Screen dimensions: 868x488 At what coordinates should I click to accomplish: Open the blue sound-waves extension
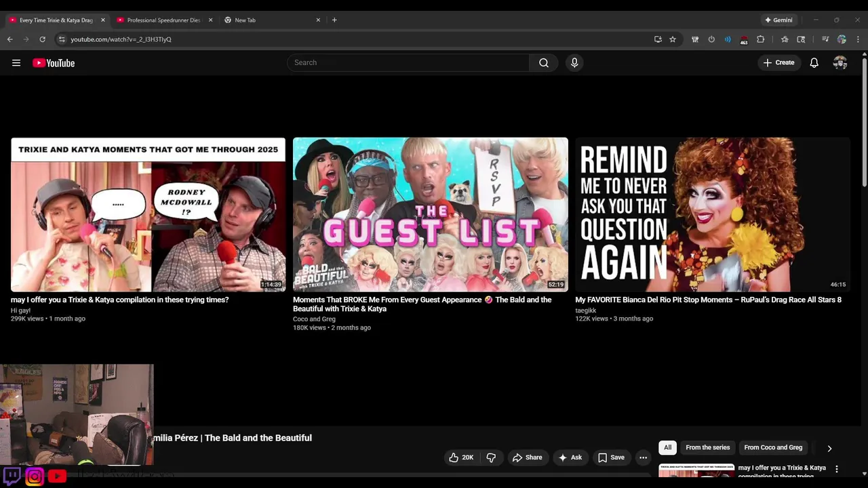(728, 39)
